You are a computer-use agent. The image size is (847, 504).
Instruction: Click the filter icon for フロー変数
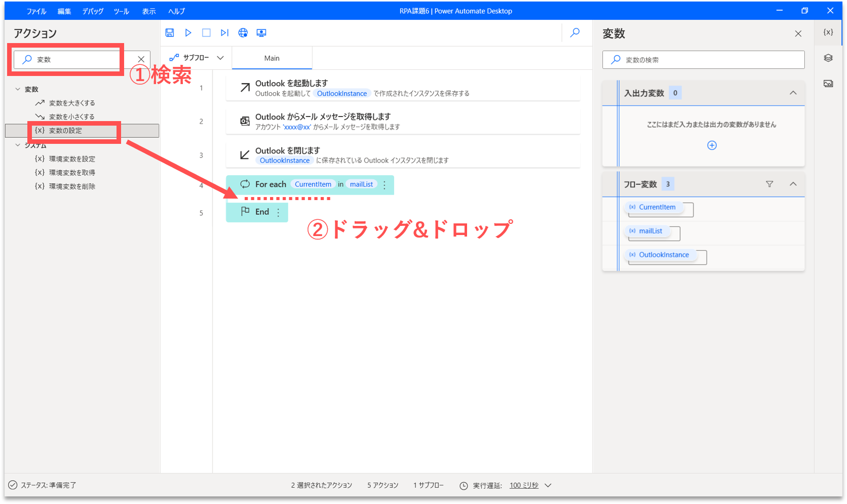tap(769, 184)
